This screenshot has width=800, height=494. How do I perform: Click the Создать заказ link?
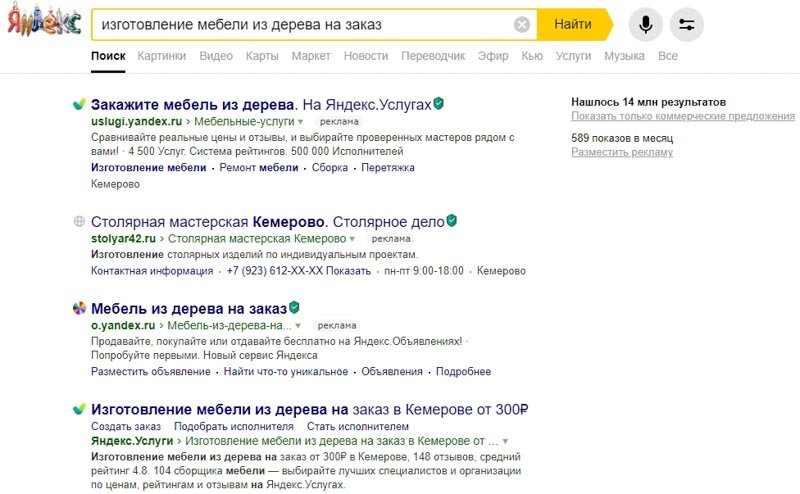tap(126, 426)
